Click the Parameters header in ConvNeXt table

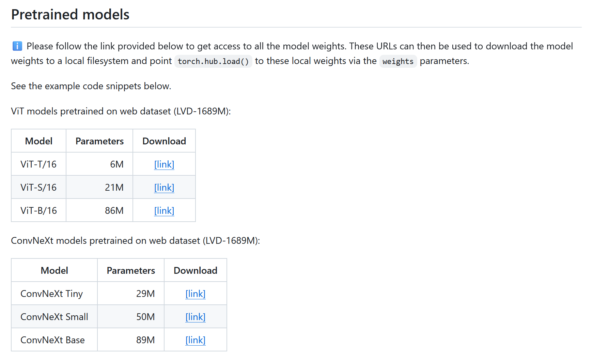(x=131, y=271)
